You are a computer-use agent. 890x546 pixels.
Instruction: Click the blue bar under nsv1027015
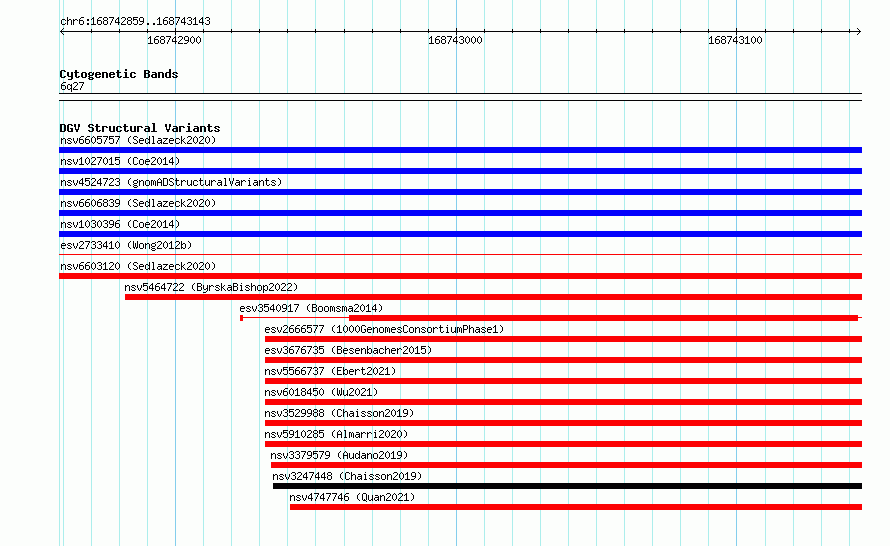pyautogui.click(x=460, y=171)
